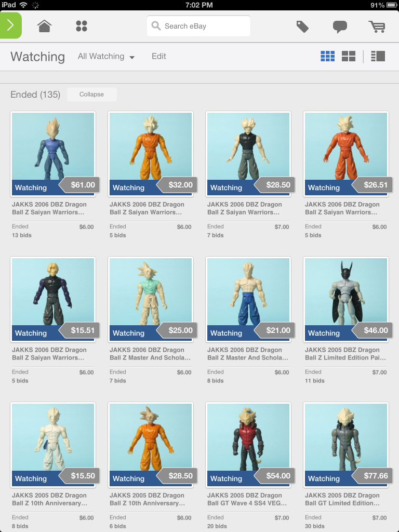Open the messages speech bubble icon

[340, 26]
